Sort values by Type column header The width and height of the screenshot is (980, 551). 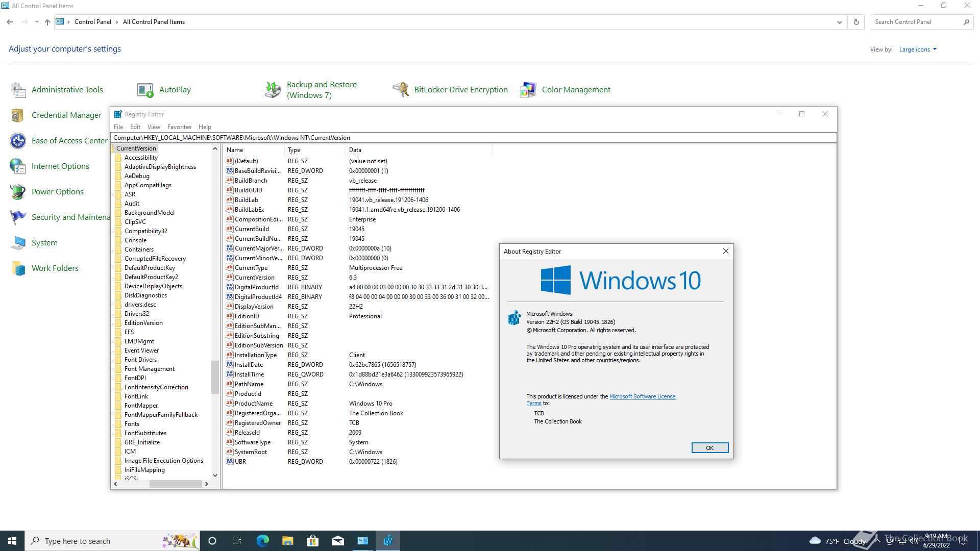(x=315, y=150)
